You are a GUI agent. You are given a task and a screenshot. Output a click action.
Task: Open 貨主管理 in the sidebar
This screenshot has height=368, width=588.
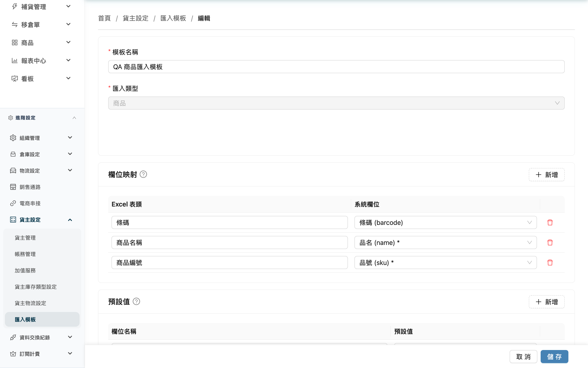42,238
